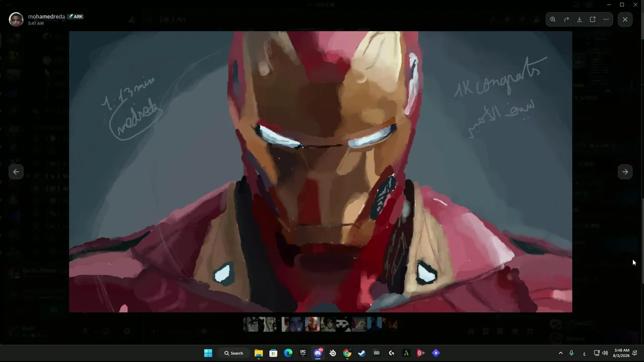
Task: Click the 5:47 AM message timestamp
Action: (x=36, y=24)
